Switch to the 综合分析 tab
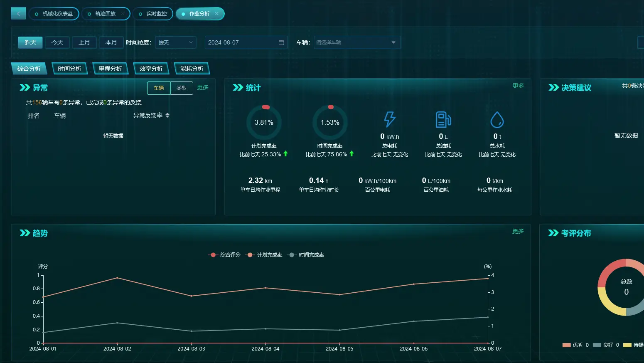 click(x=29, y=69)
